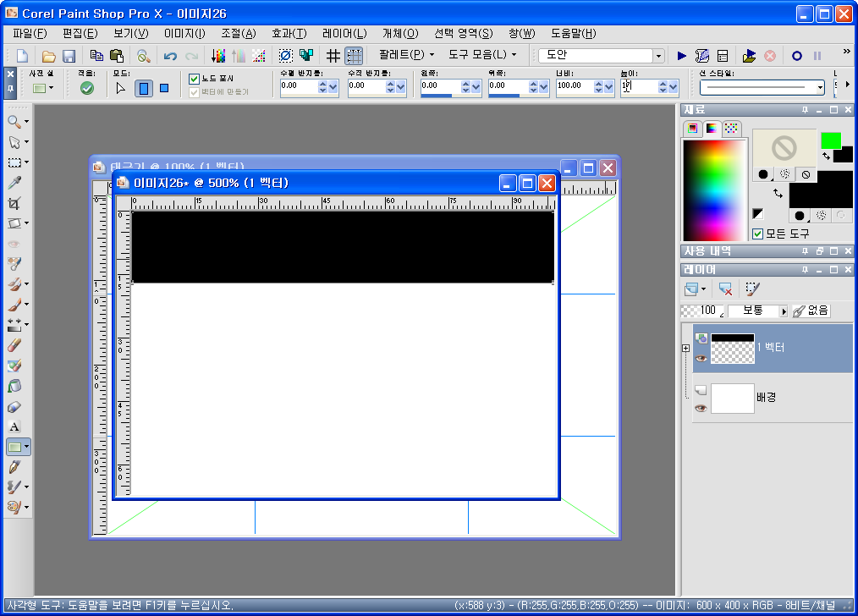Save using the floppy disk icon
The width and height of the screenshot is (858, 616).
[69, 56]
